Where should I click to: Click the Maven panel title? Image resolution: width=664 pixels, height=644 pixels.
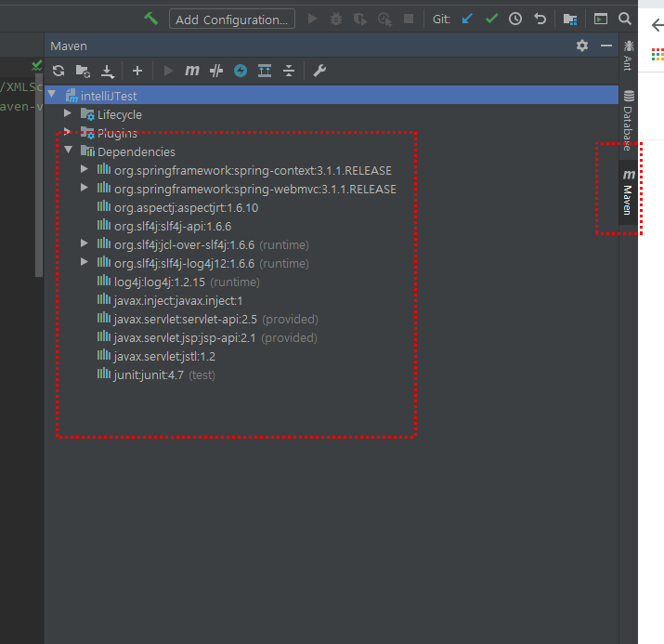point(69,46)
